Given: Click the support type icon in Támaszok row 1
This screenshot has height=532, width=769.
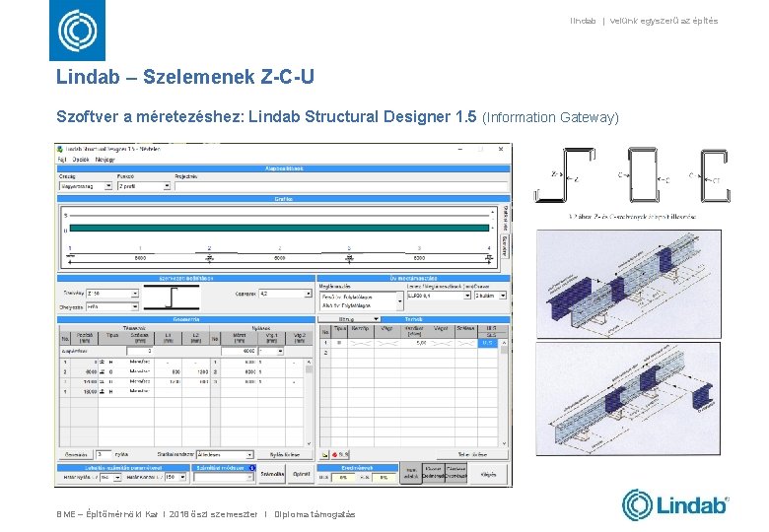Looking at the screenshot, I should click(102, 362).
